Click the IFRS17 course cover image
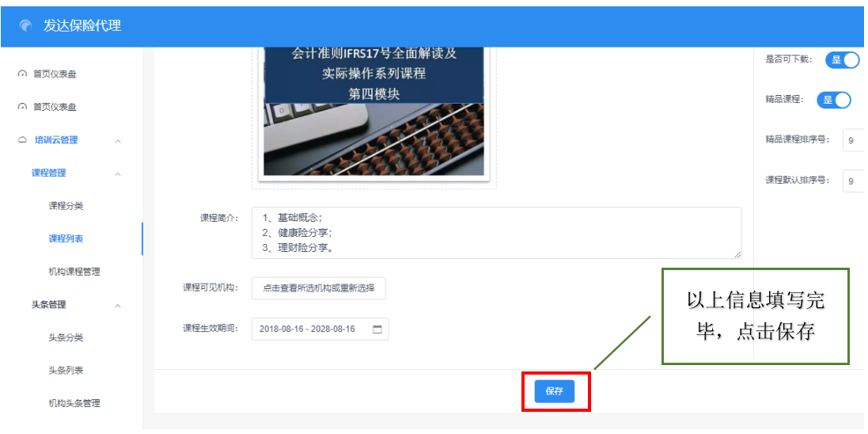Image resolution: width=868 pixels, height=434 pixels. [x=373, y=111]
